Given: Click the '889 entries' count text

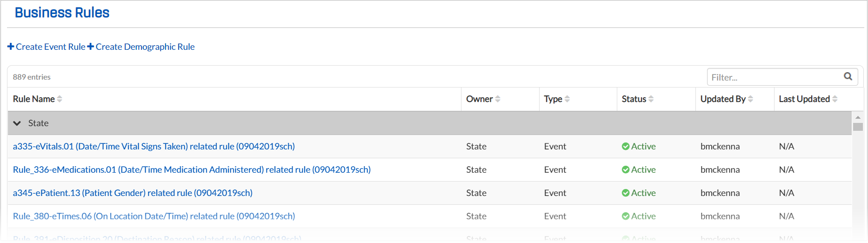Looking at the screenshot, I should point(32,77).
